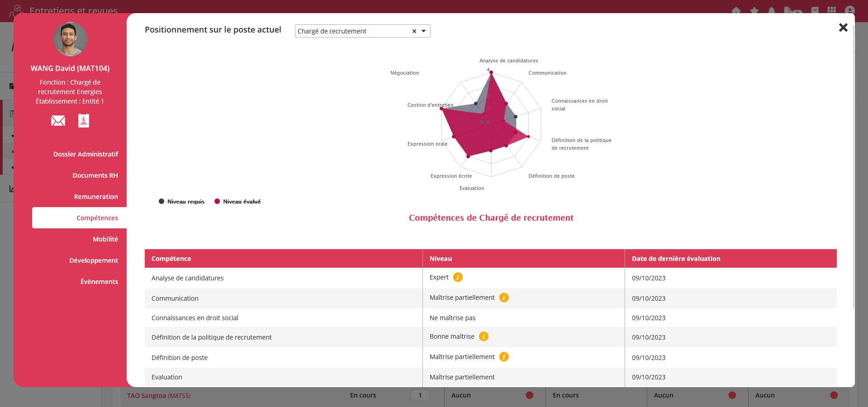Toggle Niveau évalué series in chart legend
The image size is (868, 407).
[x=238, y=202]
